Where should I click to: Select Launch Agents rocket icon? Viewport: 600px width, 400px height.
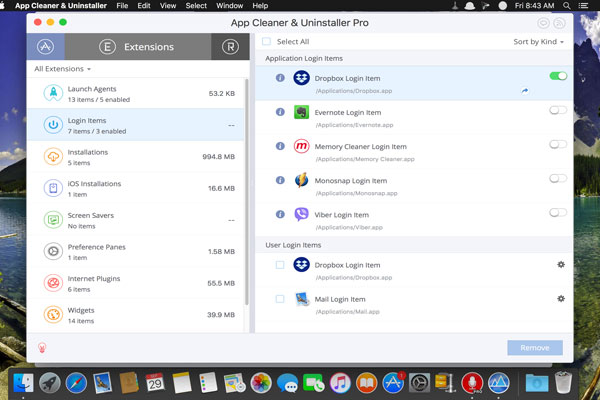click(x=52, y=93)
